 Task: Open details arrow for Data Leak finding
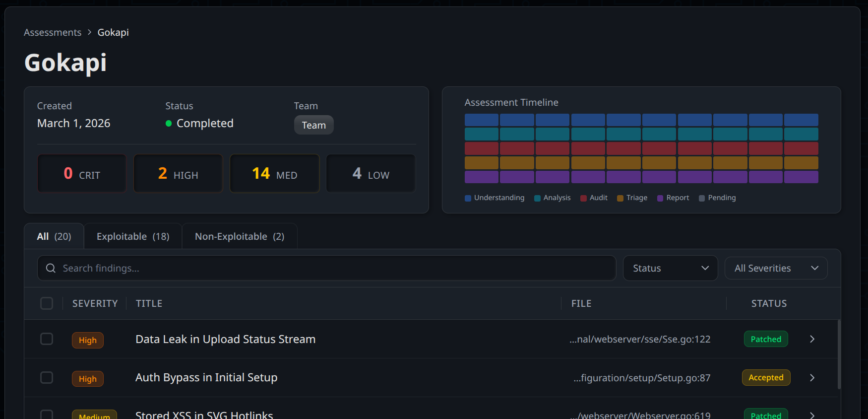812,339
